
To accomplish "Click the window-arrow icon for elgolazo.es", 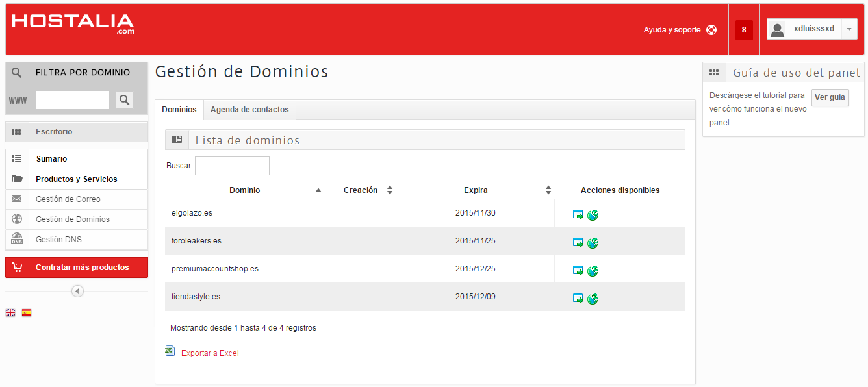I will coord(578,215).
